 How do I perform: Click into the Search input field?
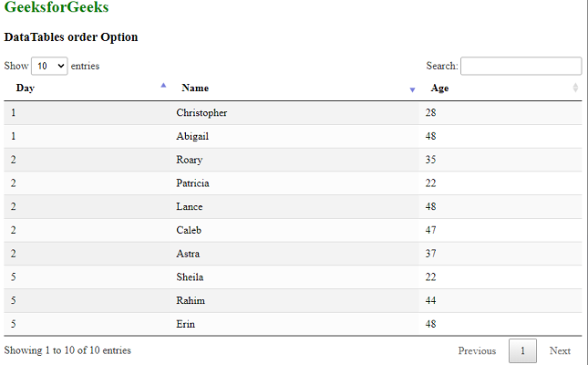pos(521,66)
